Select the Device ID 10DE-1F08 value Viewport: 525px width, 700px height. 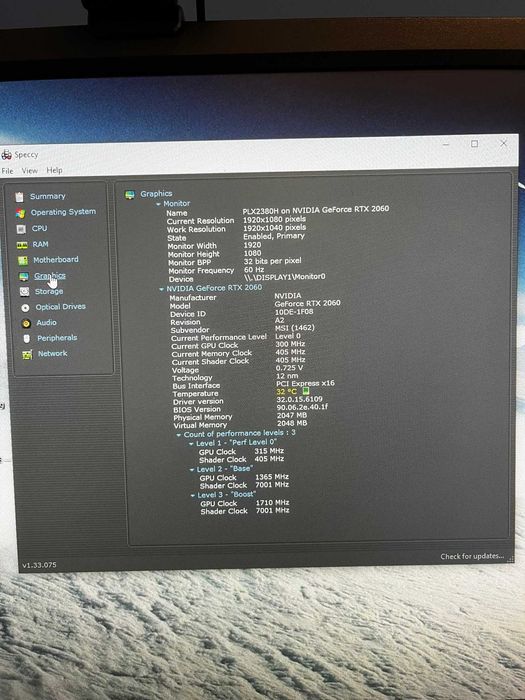point(294,312)
